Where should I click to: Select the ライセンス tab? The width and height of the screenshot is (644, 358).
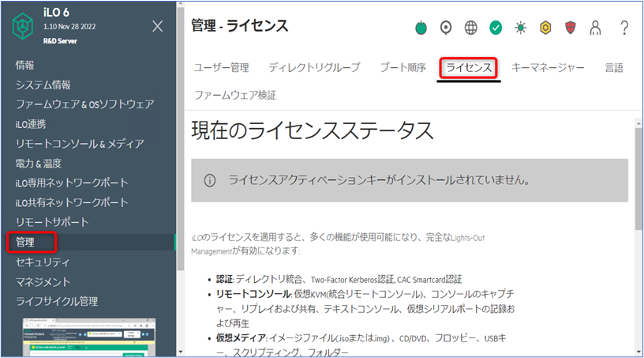pos(469,67)
